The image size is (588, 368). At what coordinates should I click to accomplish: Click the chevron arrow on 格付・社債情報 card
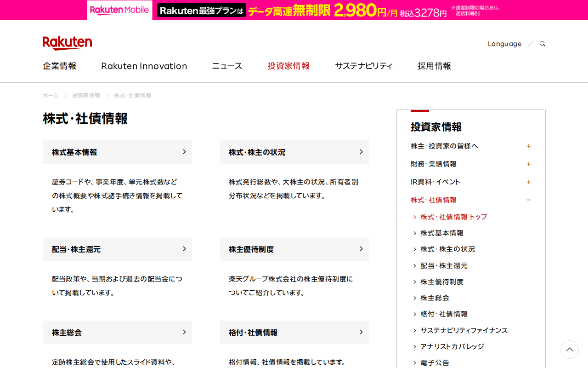pyautogui.click(x=361, y=332)
